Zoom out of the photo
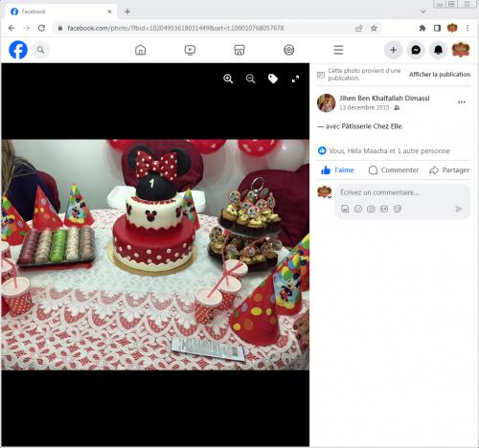The width and height of the screenshot is (479, 448). 250,78
